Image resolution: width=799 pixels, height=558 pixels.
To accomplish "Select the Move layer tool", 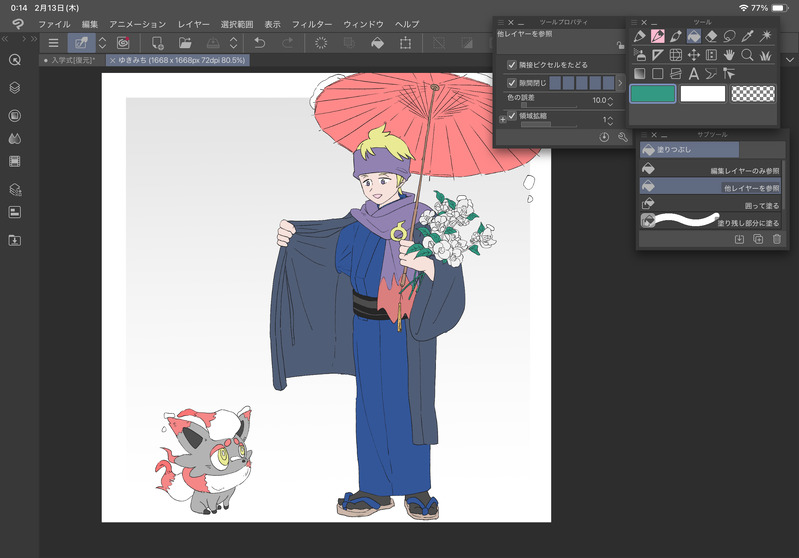I will click(x=694, y=55).
